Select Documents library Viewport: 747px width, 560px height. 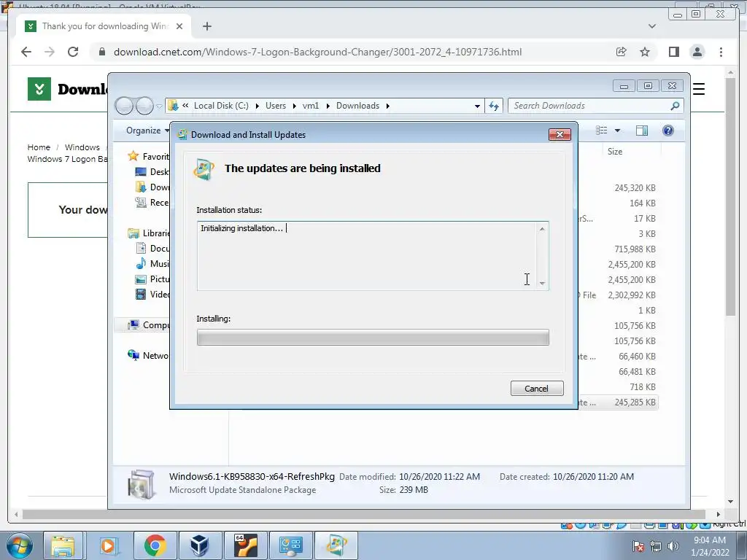[x=152, y=248]
